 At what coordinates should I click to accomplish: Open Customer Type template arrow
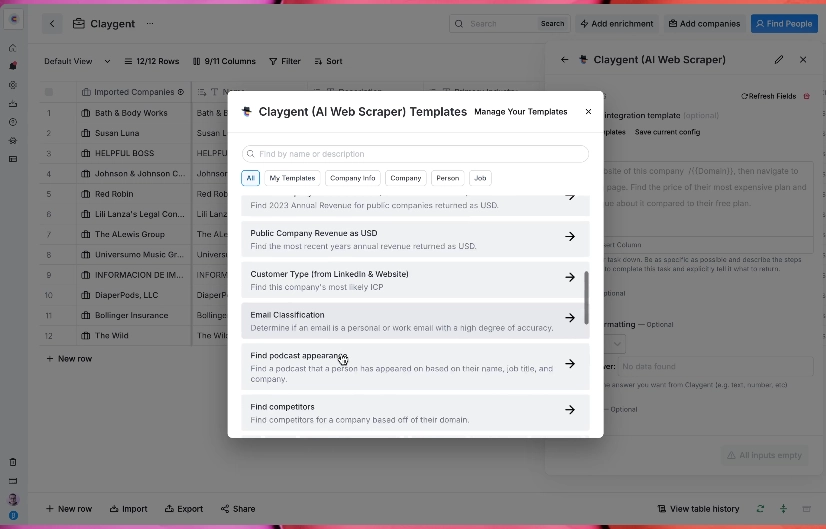(570, 277)
